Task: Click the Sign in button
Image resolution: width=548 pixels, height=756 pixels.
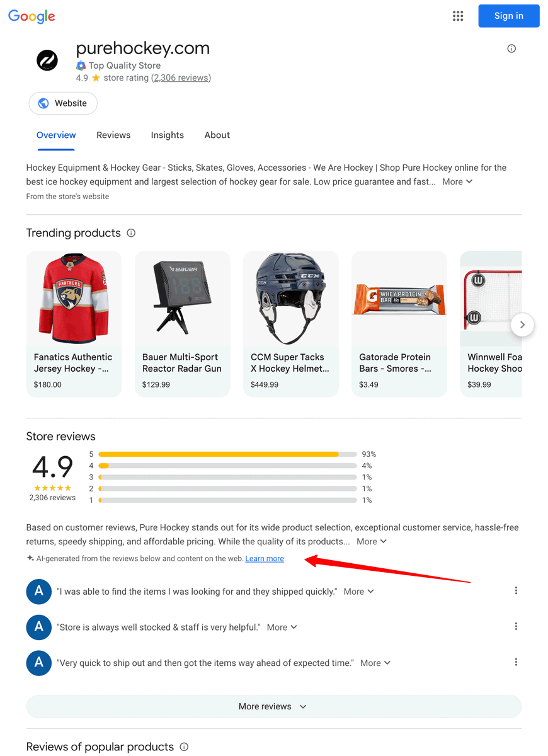Action: pyautogui.click(x=509, y=16)
